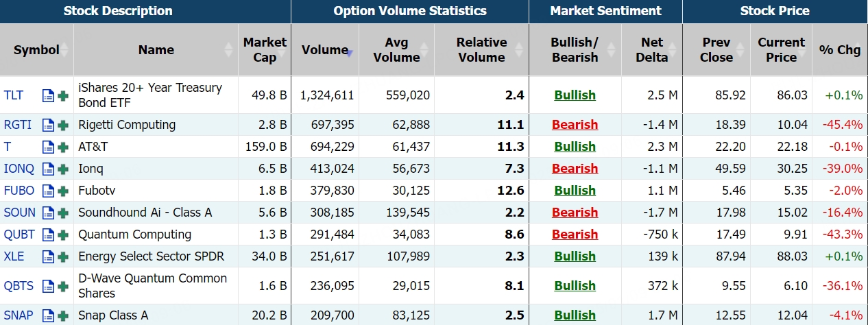868x325 pixels.
Task: Sort by Relative Volume header
Action: tap(481, 50)
